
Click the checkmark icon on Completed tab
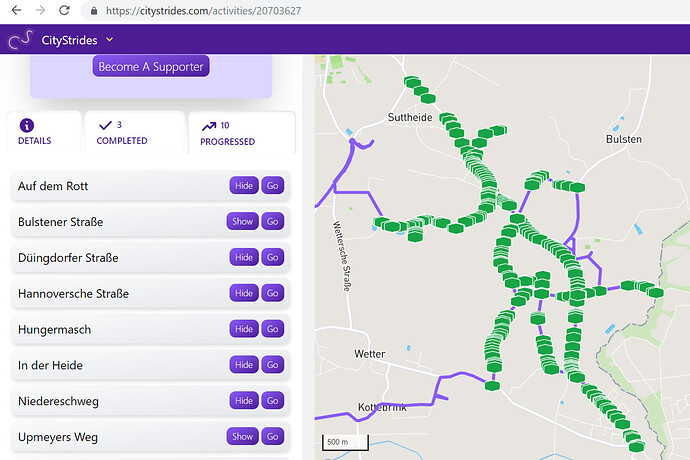(x=105, y=125)
